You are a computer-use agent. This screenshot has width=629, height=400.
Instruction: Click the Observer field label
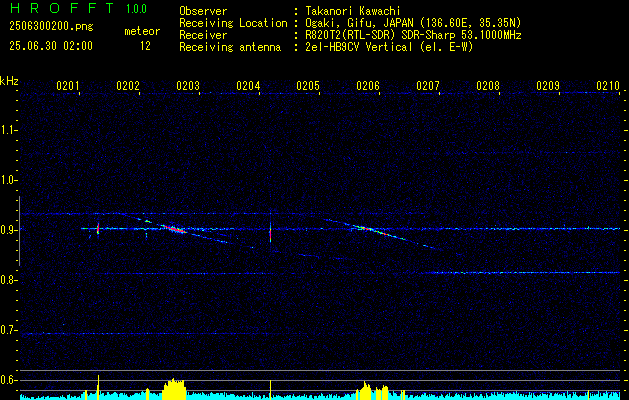pyautogui.click(x=203, y=11)
